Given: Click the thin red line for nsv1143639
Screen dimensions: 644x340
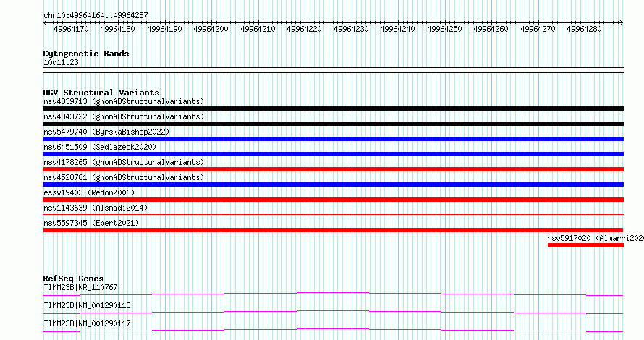Looking at the screenshot, I should point(333,214).
